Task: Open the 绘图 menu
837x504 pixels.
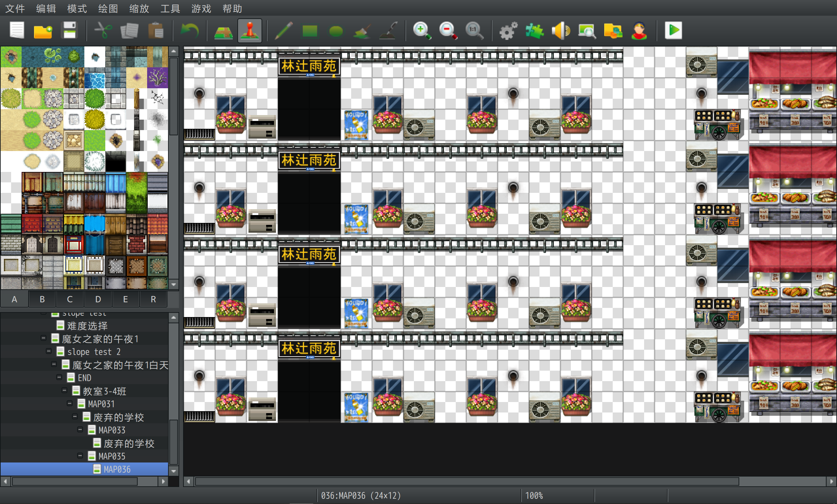Action: click(108, 8)
